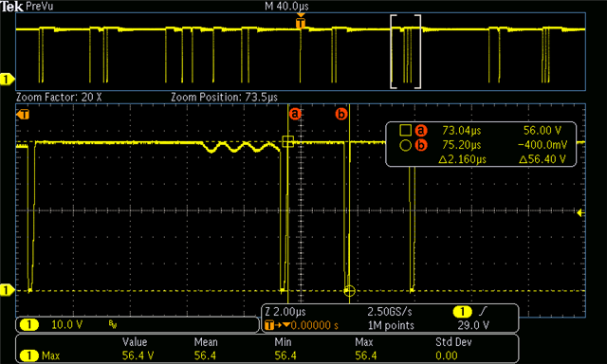
Task: Click the 1M points record length readout
Action: point(391,325)
